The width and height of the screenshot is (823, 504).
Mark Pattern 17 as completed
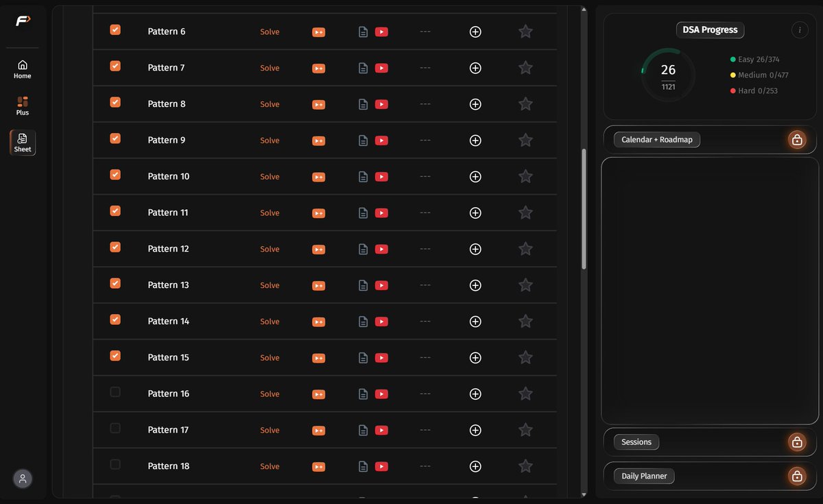(115, 428)
